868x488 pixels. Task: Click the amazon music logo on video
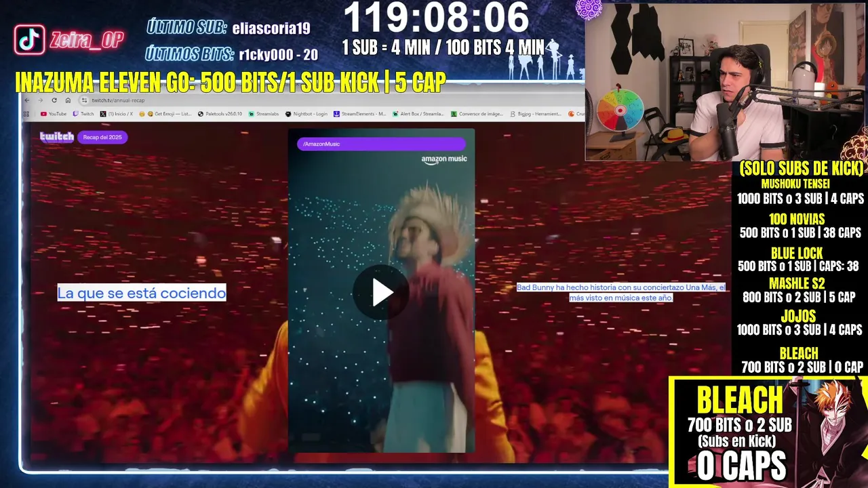(x=444, y=159)
